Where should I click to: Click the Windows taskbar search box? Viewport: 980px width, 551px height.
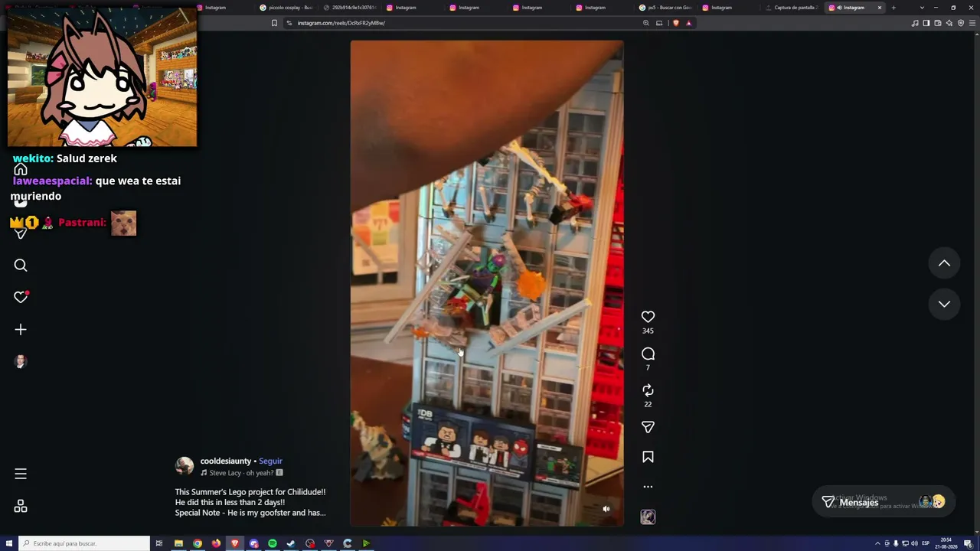[x=84, y=543]
